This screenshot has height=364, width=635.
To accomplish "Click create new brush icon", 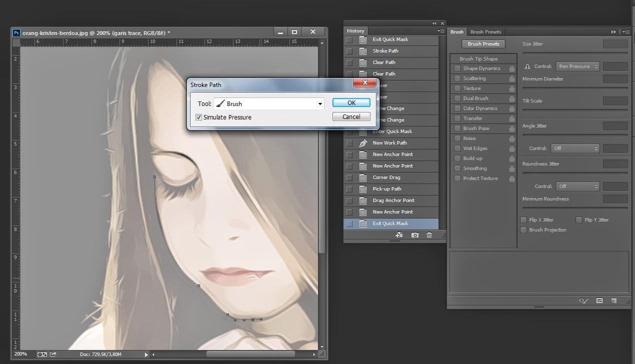I will (x=614, y=301).
